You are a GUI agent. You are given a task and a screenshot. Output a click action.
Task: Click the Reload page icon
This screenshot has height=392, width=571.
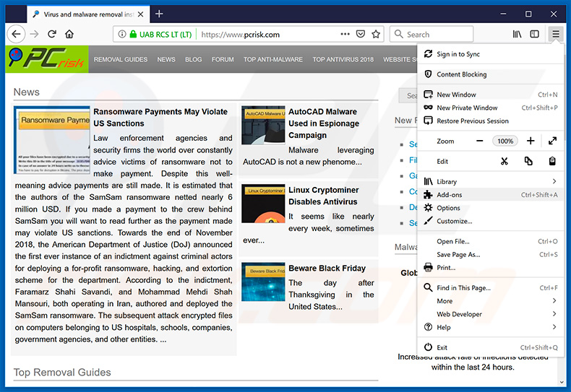coord(52,34)
